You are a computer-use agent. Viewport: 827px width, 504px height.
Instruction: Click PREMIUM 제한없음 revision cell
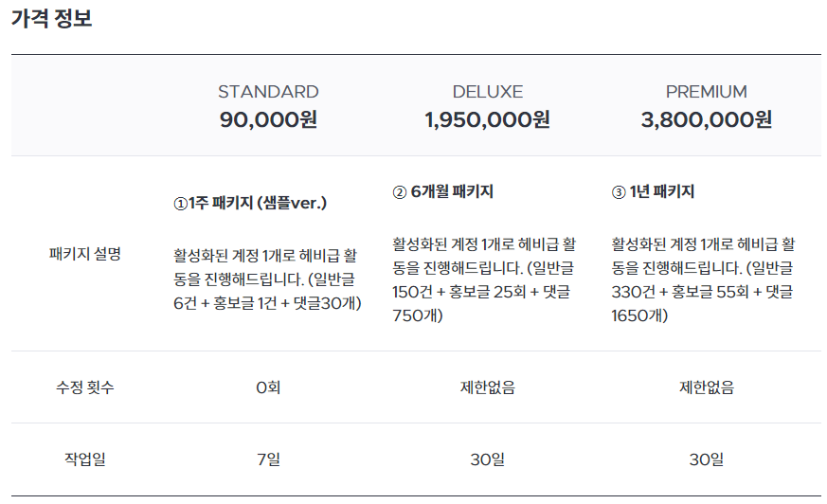coord(707,387)
